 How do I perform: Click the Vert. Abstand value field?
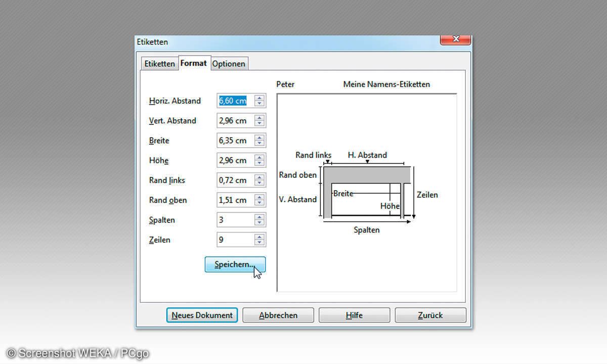(235, 120)
